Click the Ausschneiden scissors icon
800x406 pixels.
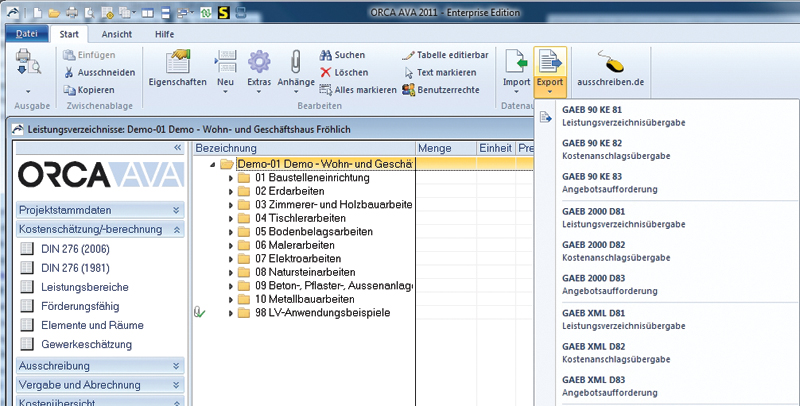(68, 72)
